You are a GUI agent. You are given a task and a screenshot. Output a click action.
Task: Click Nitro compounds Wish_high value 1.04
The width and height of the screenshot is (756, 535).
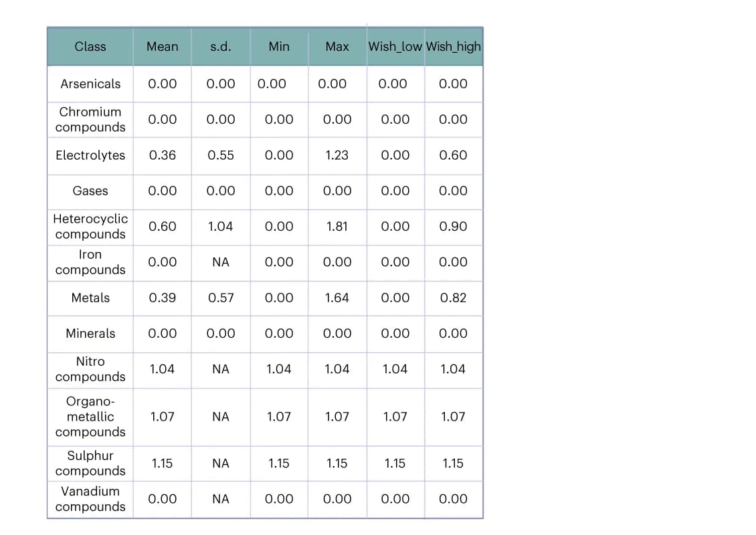453,369
